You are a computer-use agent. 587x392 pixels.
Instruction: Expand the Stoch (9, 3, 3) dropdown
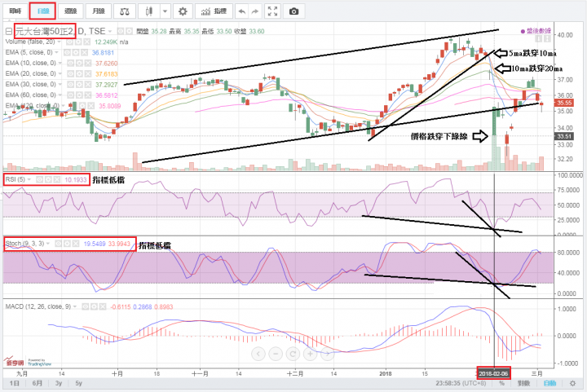click(x=48, y=244)
